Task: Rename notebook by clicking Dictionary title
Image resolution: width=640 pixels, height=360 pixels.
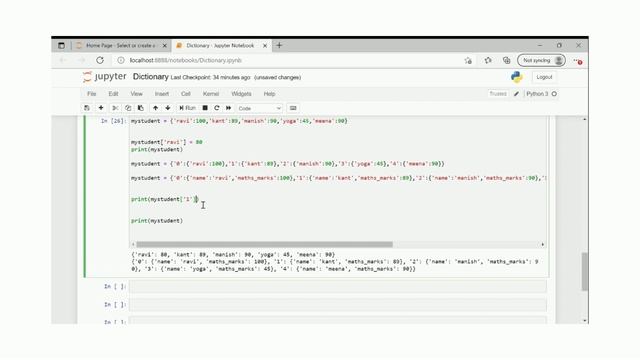Action: click(151, 77)
